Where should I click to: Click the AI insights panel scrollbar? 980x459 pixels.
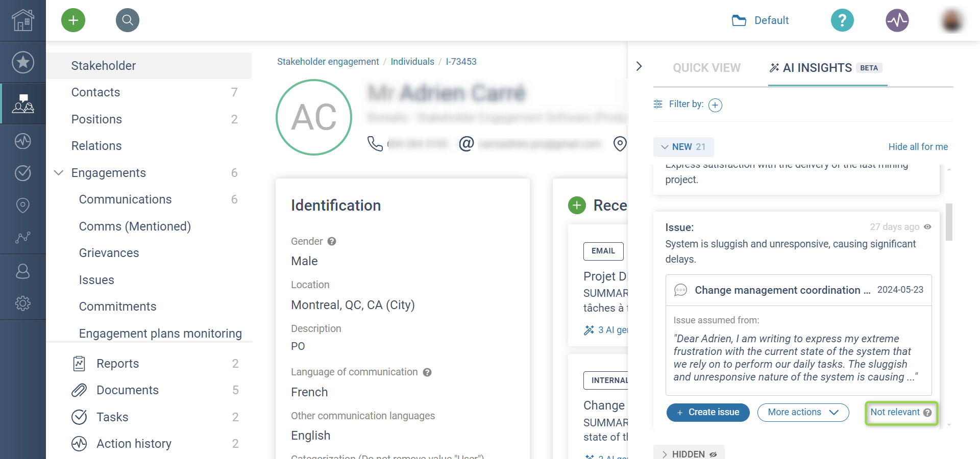click(949, 222)
